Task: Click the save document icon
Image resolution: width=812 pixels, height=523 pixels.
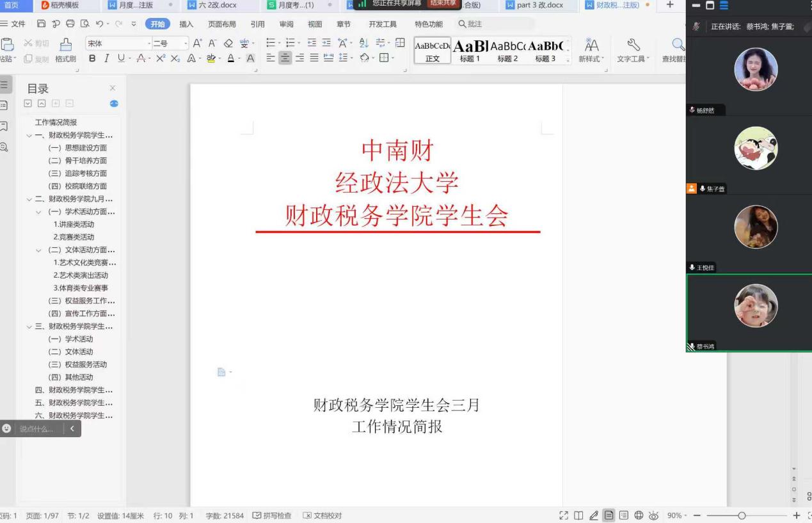Action: coord(42,24)
